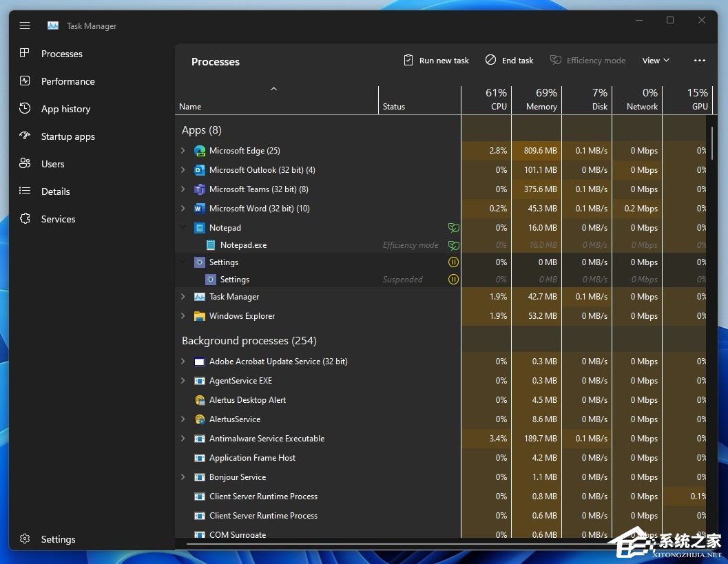Viewport: 728px width, 564px height.
Task: Open Task Manager Settings in sidebar
Action: 58,539
